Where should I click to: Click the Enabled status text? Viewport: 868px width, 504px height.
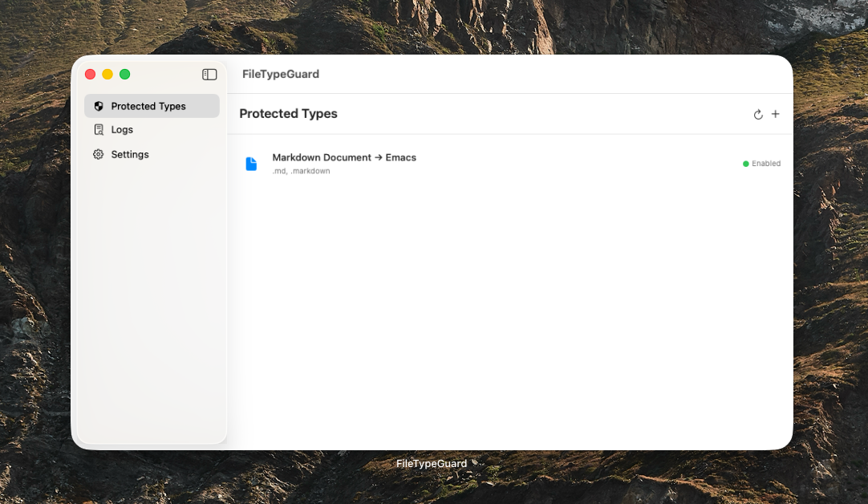(x=766, y=164)
